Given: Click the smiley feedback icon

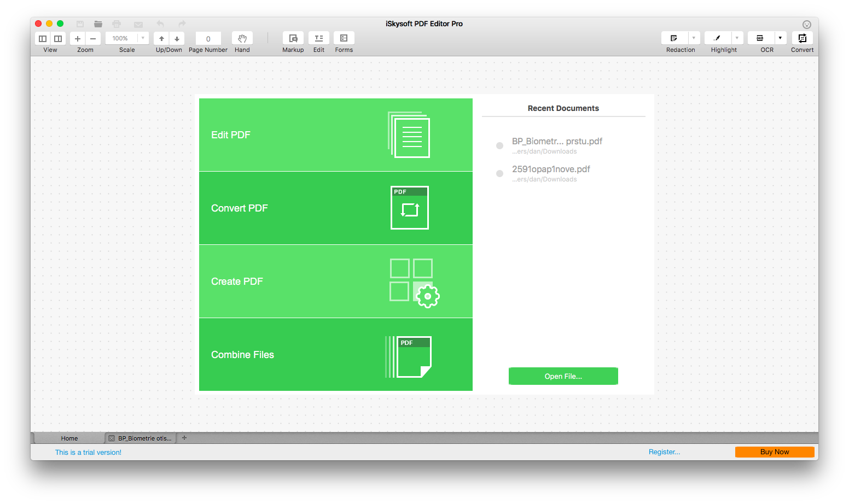Looking at the screenshot, I should click(807, 25).
